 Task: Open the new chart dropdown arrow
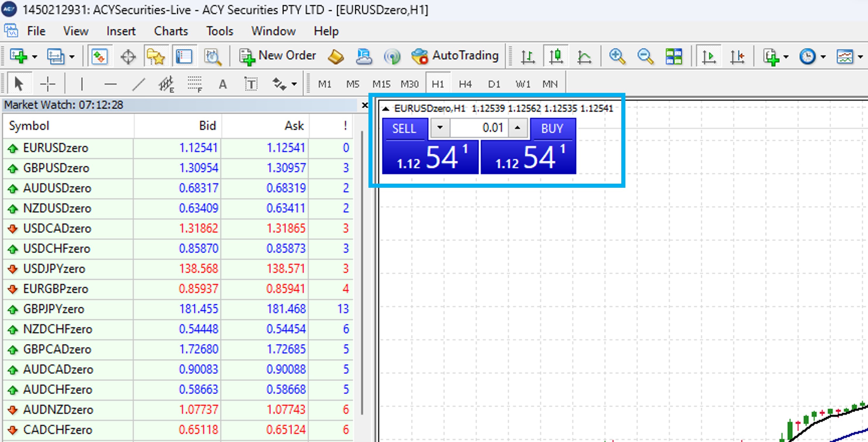[34, 57]
